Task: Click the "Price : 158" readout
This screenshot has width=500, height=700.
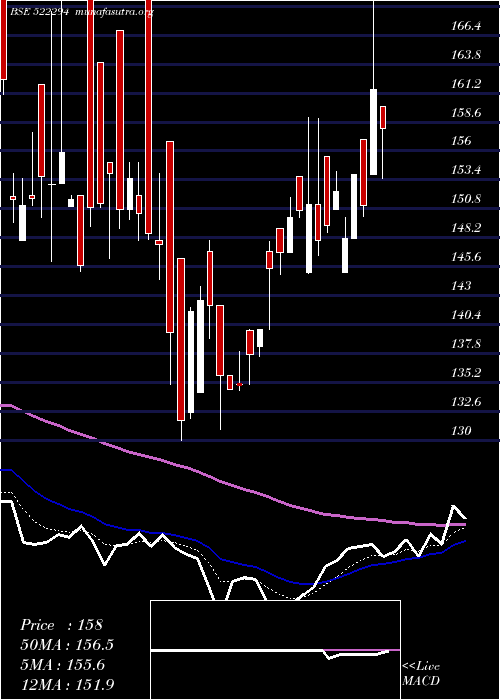Action: coord(61,625)
